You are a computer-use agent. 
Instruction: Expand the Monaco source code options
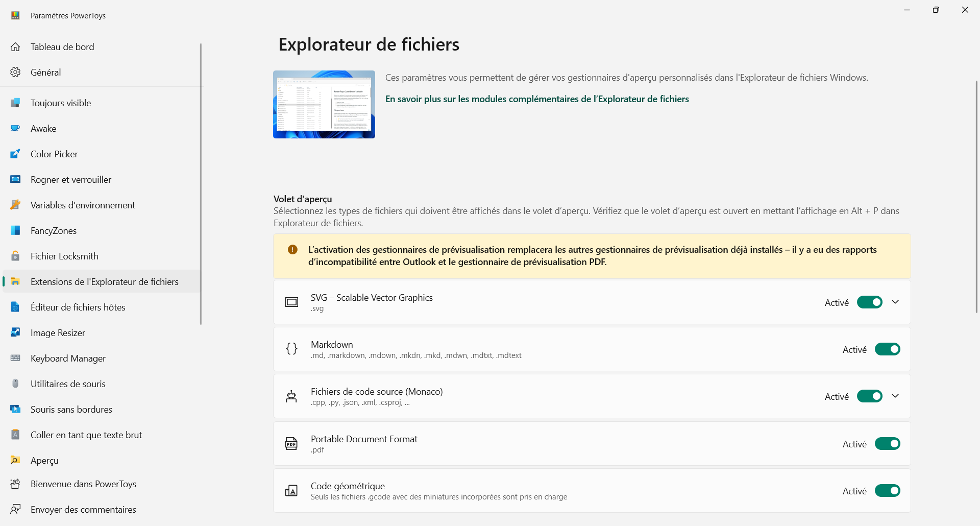895,396
